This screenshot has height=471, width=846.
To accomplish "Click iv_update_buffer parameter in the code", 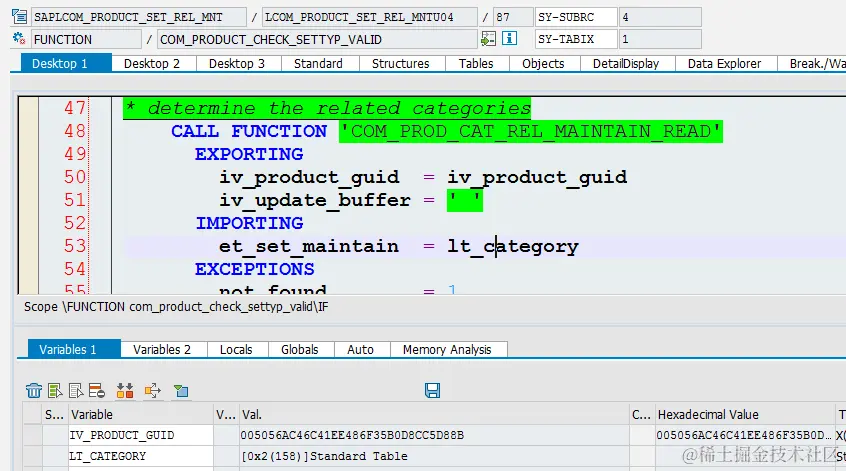I will [x=315, y=200].
